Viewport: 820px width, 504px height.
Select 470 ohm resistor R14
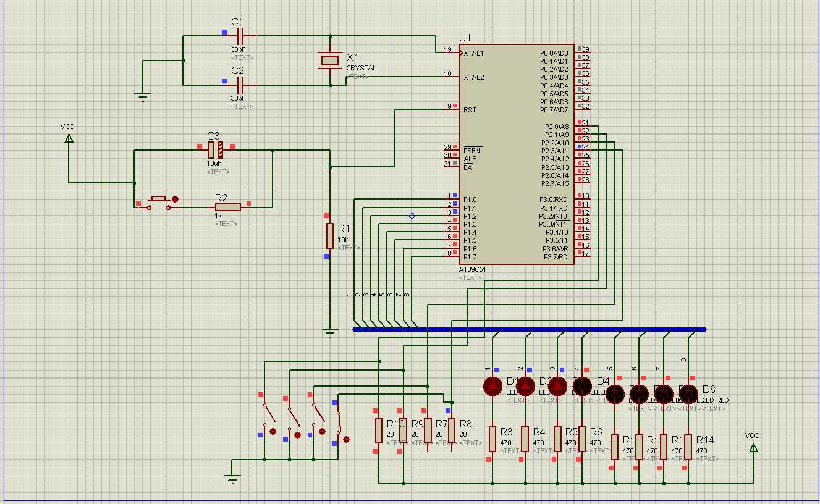tap(688, 447)
